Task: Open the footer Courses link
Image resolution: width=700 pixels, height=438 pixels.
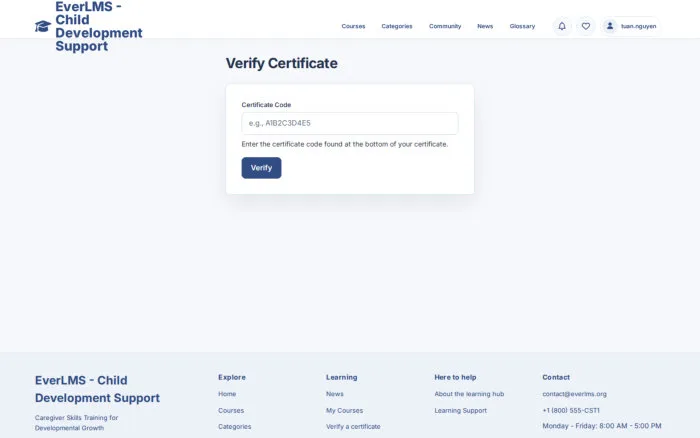Action: tap(231, 410)
